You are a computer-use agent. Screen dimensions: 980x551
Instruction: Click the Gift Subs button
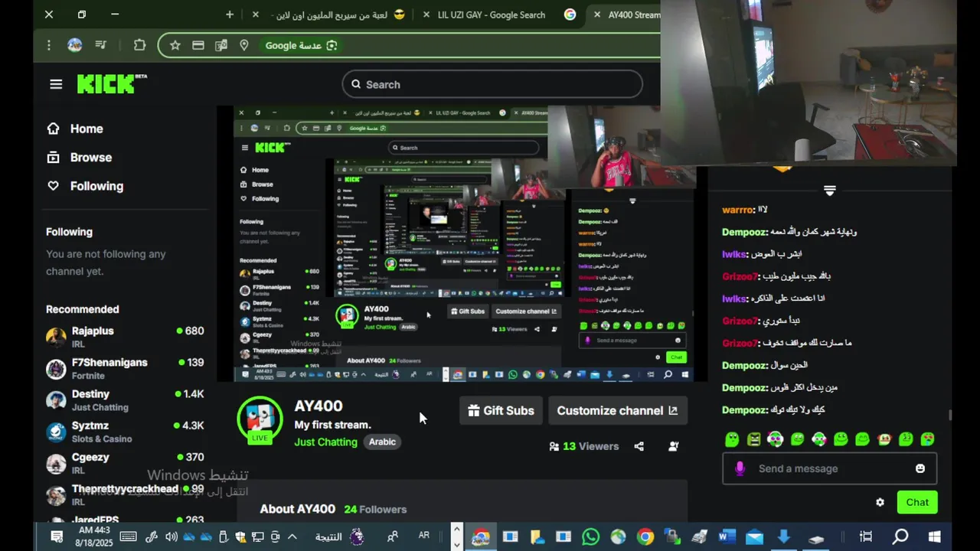[x=501, y=410]
